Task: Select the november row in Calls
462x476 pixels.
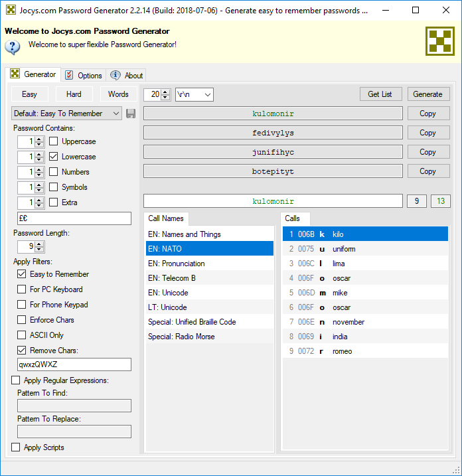Action: 365,321
